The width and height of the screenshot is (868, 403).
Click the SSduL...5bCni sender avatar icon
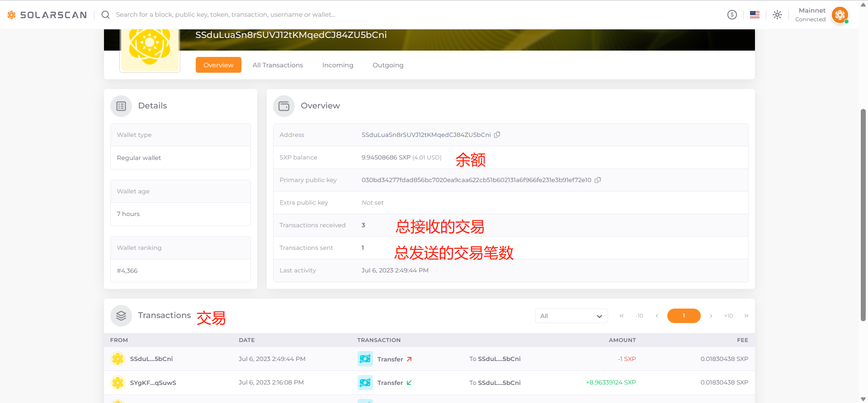pos(118,359)
